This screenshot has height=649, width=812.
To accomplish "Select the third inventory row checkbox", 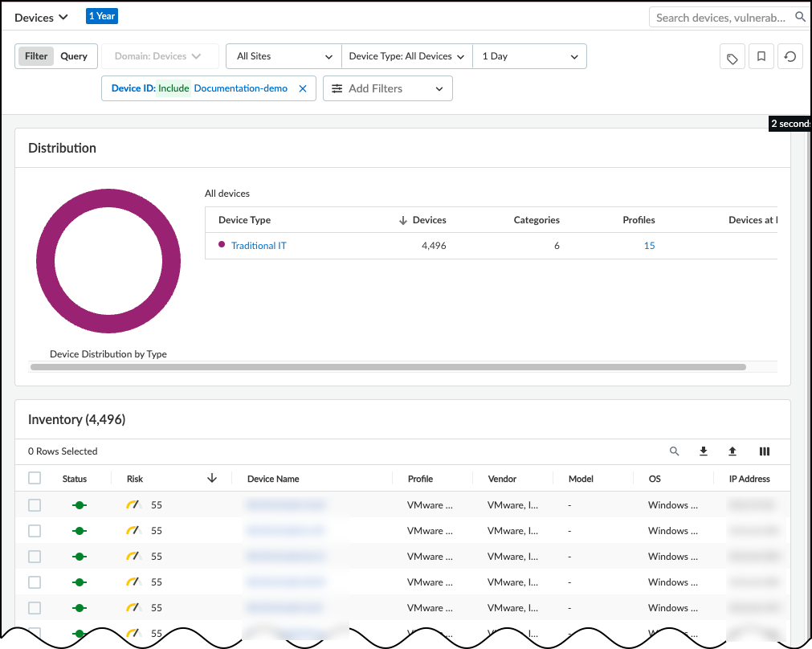I will point(35,557).
